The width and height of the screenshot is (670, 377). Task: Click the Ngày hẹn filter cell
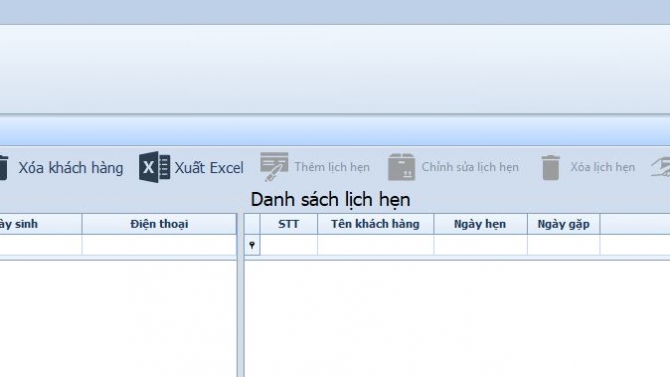point(480,245)
